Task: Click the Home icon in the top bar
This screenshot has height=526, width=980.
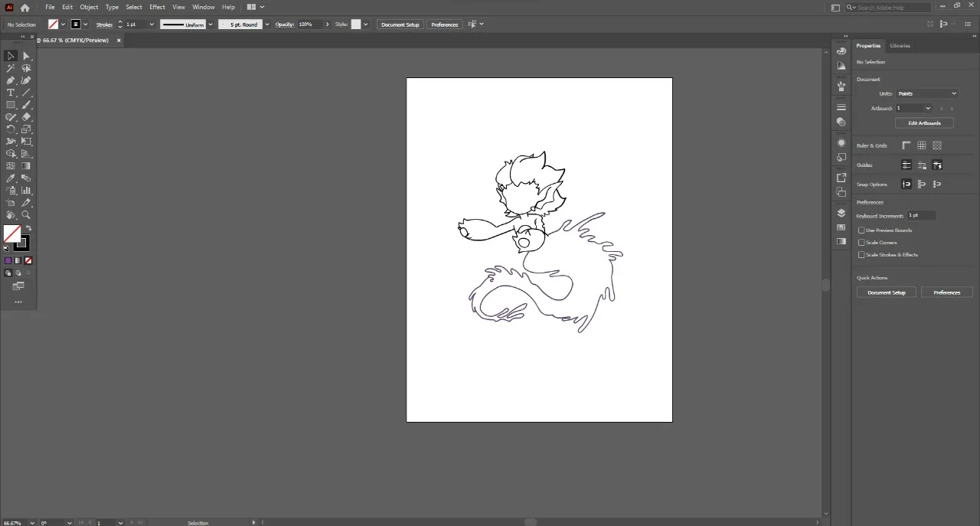Action: pyautogui.click(x=24, y=8)
